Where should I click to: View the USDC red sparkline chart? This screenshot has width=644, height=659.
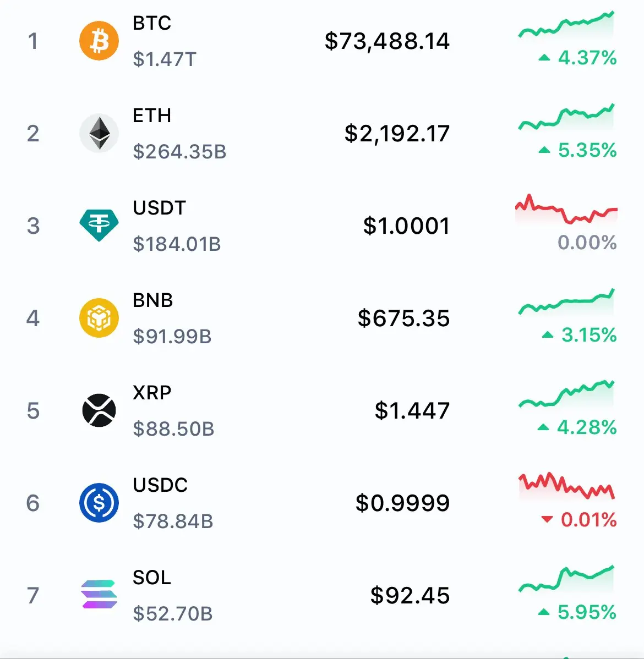(566, 485)
